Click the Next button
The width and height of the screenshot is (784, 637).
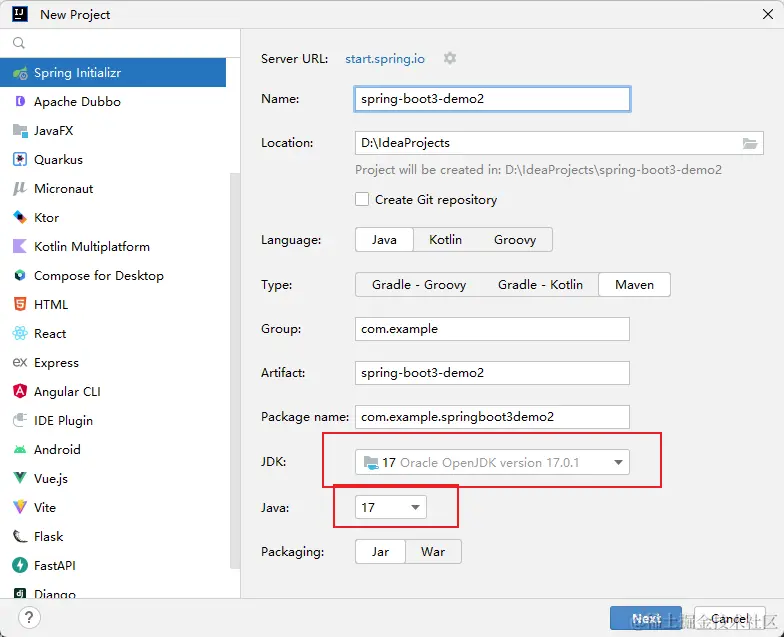click(646, 618)
